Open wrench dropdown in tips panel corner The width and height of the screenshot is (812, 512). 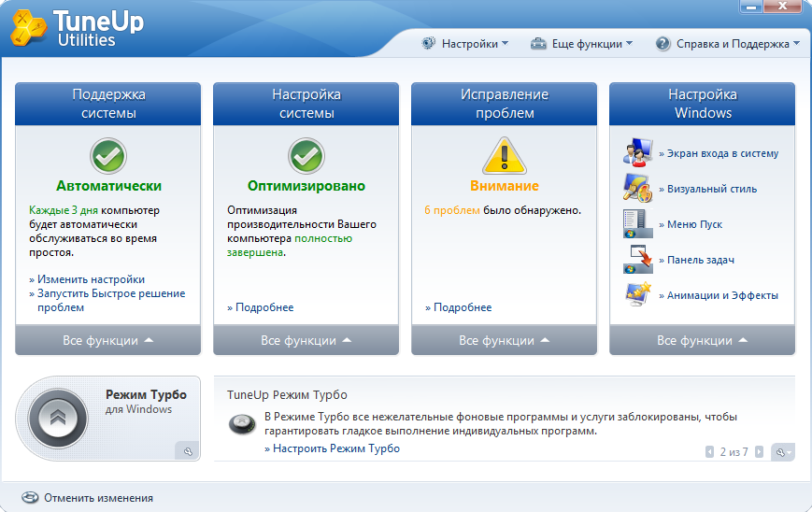[x=782, y=452]
